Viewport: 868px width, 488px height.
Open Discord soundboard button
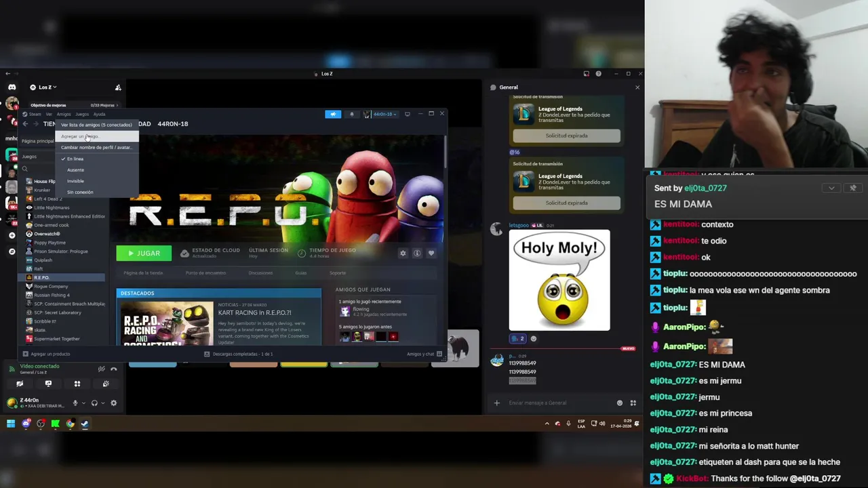coord(106,384)
